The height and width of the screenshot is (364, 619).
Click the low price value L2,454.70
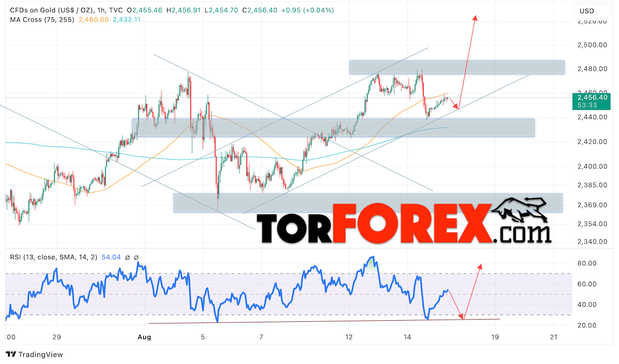point(222,10)
